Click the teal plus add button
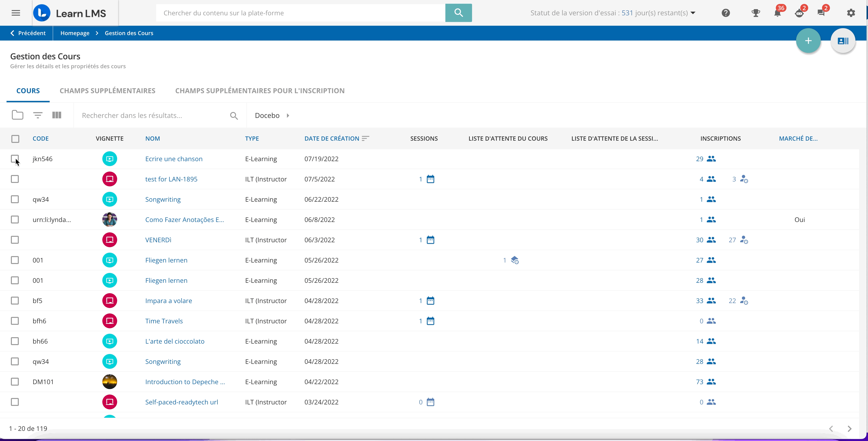The image size is (868, 441). coord(808,41)
